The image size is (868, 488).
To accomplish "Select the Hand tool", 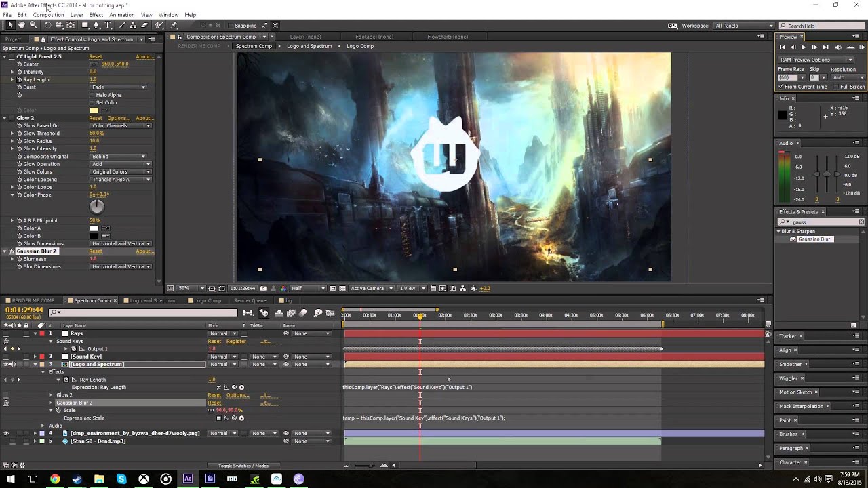I will point(22,25).
